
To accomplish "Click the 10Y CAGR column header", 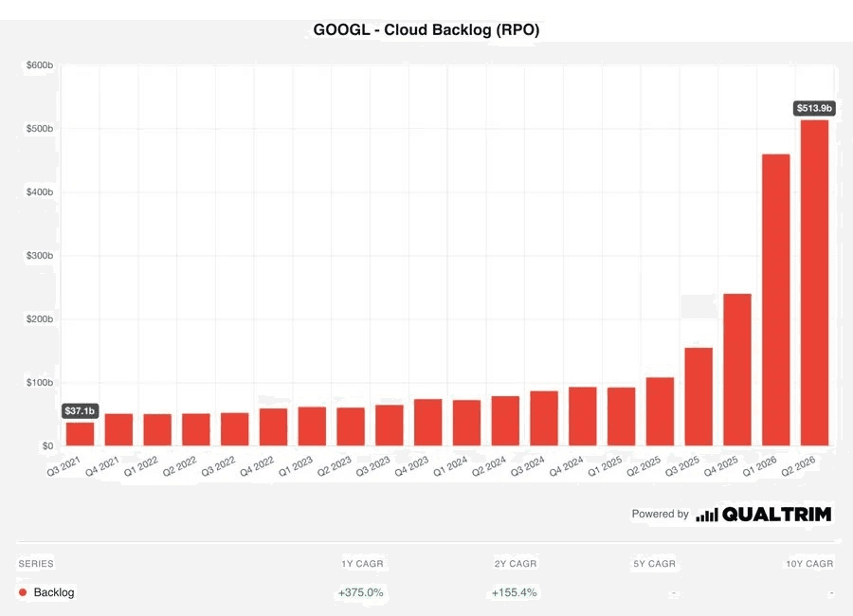I will pos(809,564).
